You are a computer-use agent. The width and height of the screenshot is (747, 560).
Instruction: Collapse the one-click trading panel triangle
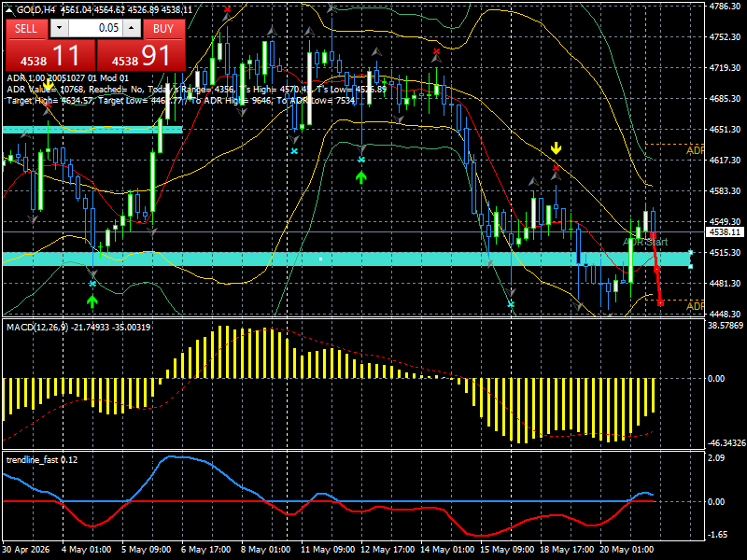pyautogui.click(x=9, y=10)
